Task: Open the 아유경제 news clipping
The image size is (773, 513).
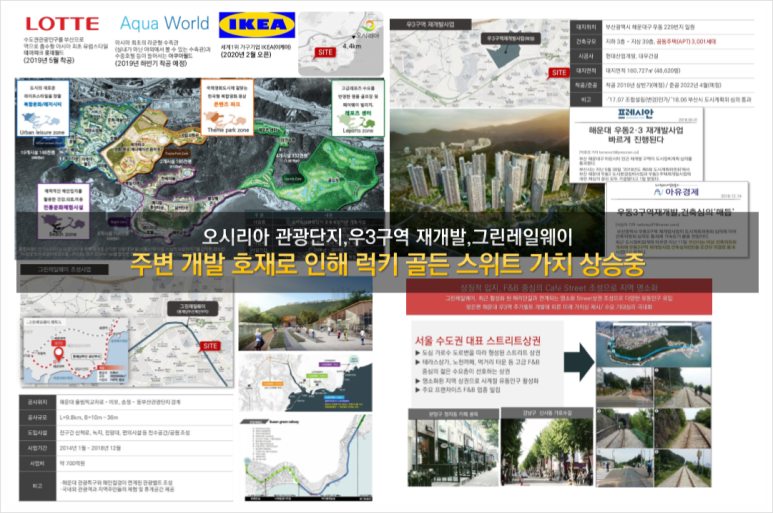Action: click(x=677, y=219)
